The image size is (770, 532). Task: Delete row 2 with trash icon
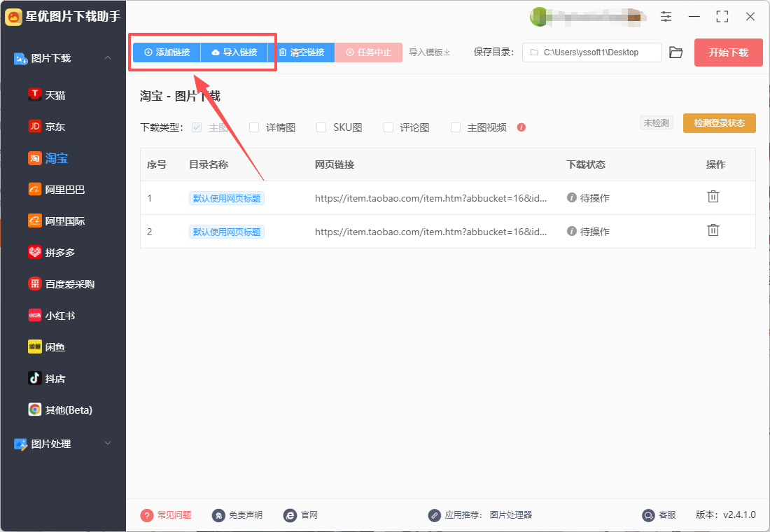[x=713, y=230]
